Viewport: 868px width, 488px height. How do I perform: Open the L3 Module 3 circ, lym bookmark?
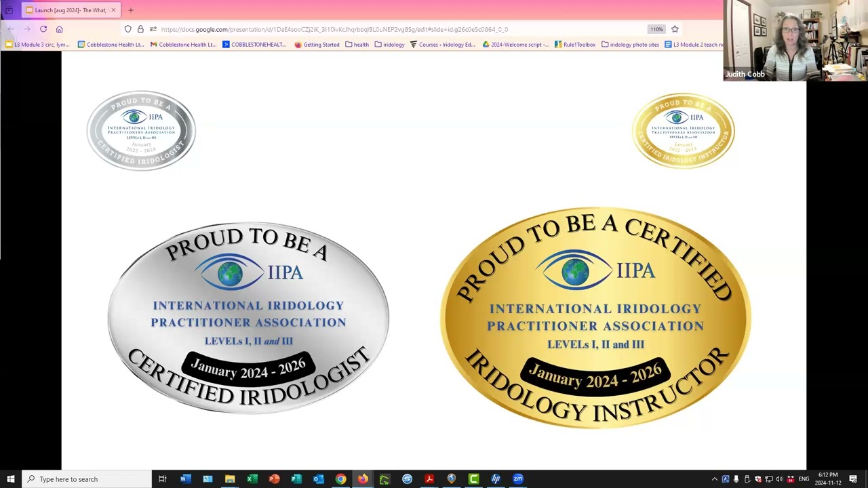pyautogui.click(x=37, y=45)
